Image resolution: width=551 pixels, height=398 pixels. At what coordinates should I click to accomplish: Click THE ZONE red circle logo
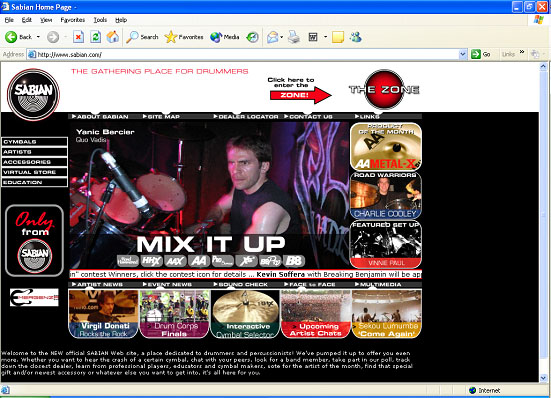(384, 89)
